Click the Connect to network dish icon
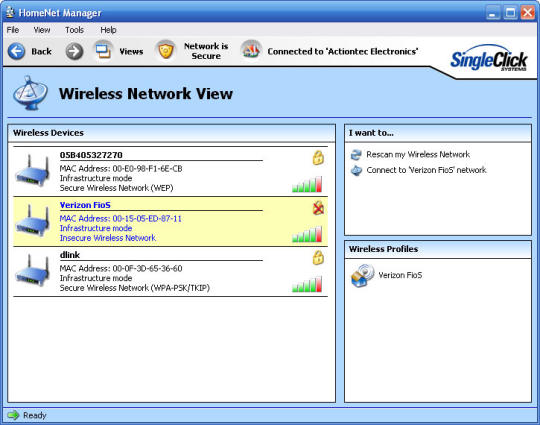 click(356, 170)
